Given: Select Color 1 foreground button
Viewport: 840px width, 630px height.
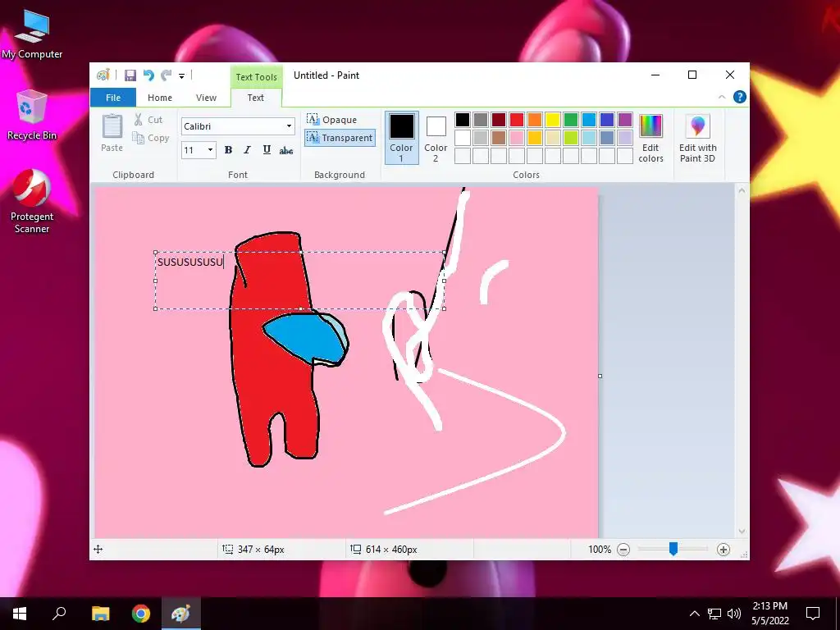Looking at the screenshot, I should point(401,138).
